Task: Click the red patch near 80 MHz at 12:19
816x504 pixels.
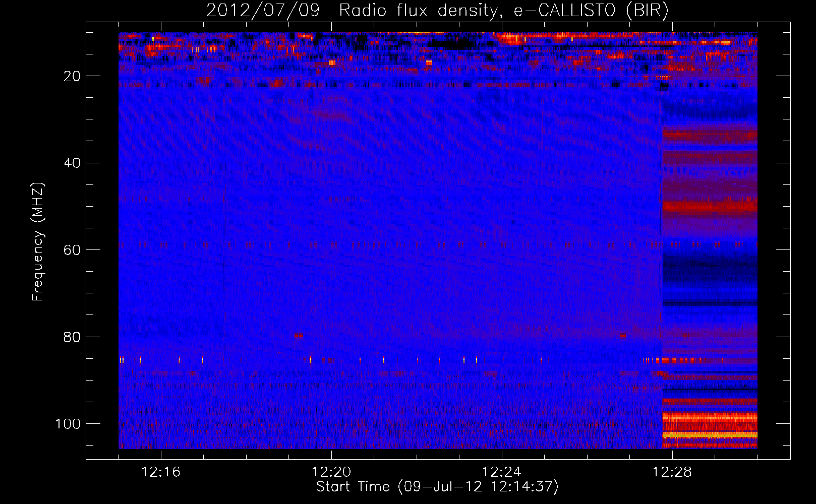Action: (x=299, y=335)
